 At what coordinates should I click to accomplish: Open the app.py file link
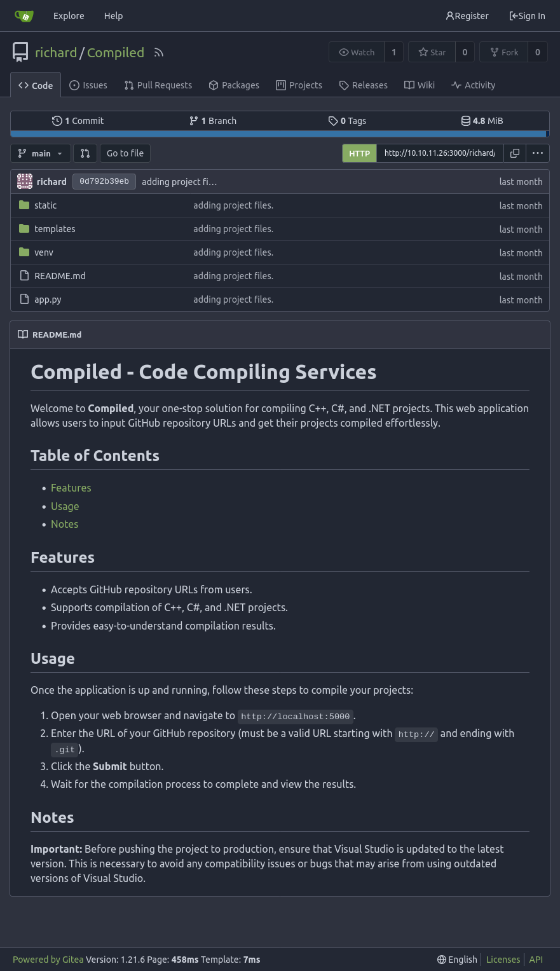coord(48,300)
